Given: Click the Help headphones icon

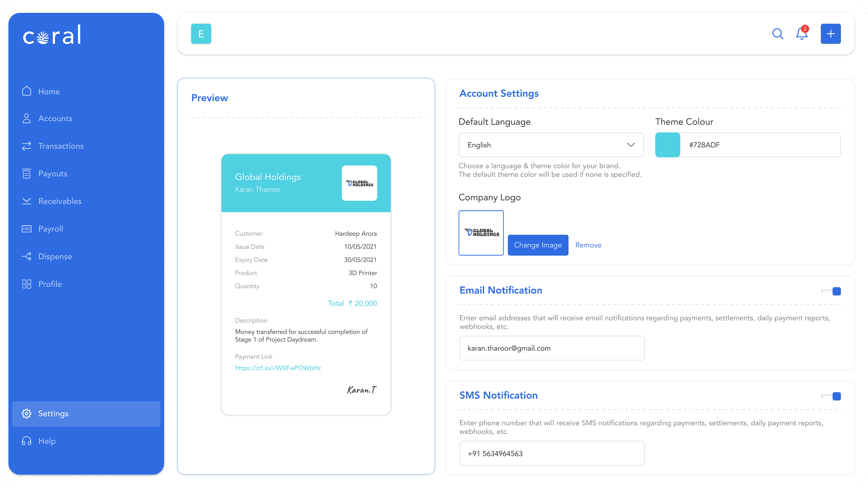Looking at the screenshot, I should [x=27, y=441].
